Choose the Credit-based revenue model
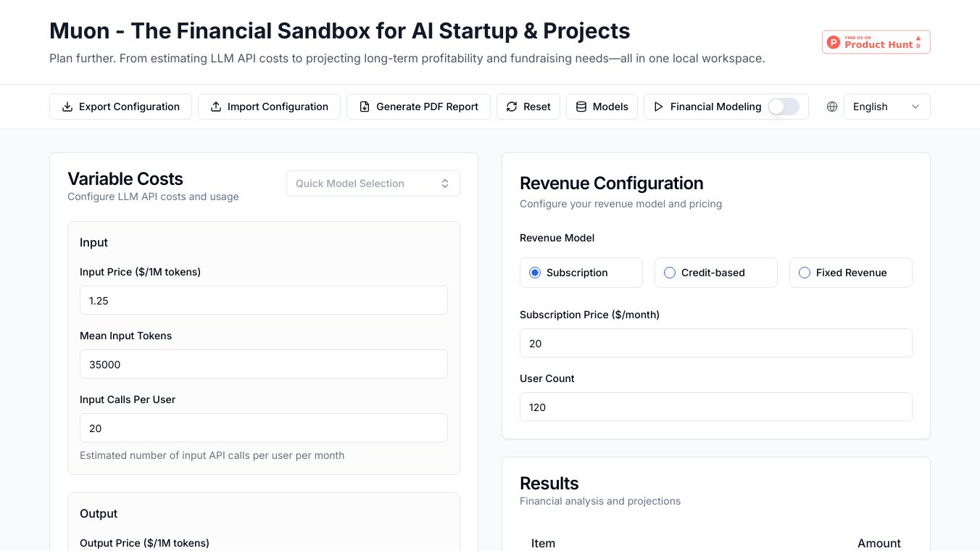Screen dimensions: 980x551 [x=670, y=273]
